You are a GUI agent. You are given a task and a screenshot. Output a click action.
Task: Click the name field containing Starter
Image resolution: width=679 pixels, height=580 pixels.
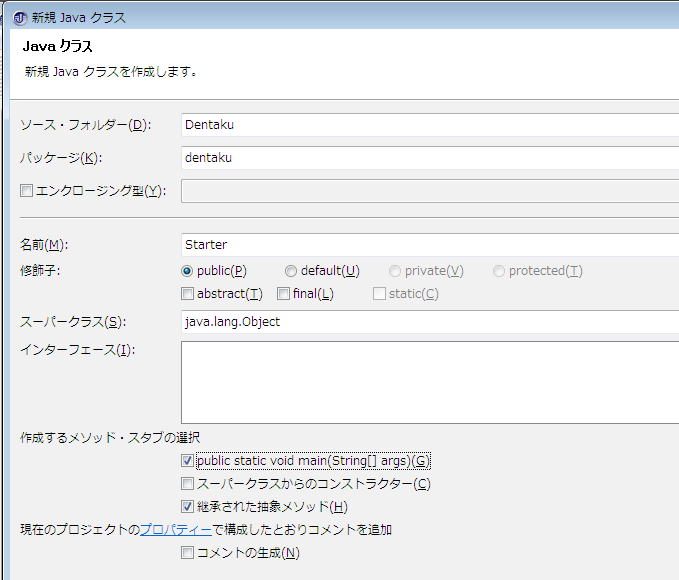(x=430, y=244)
